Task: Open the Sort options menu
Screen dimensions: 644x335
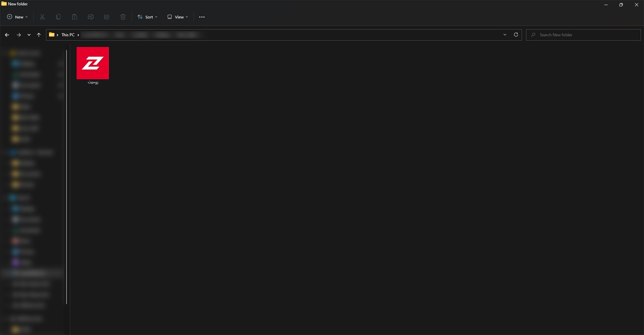Action: (147, 17)
